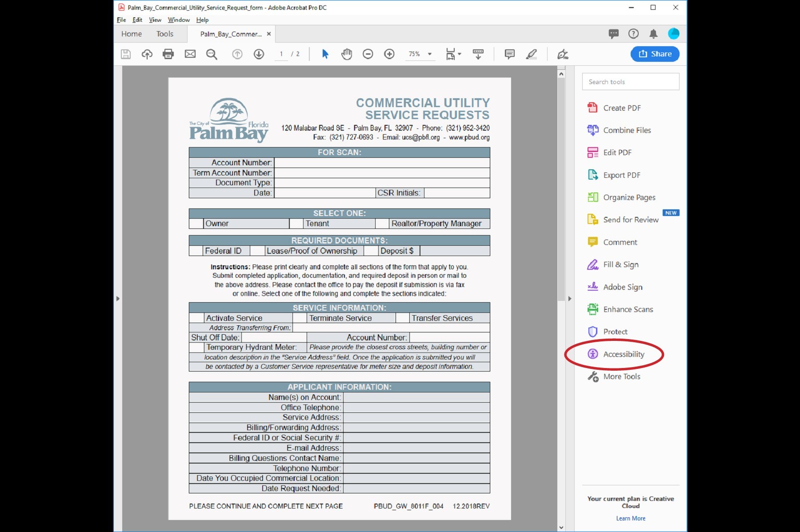Check the Tenant checkbox
Viewport: 800px width, 532px height.
[296, 224]
